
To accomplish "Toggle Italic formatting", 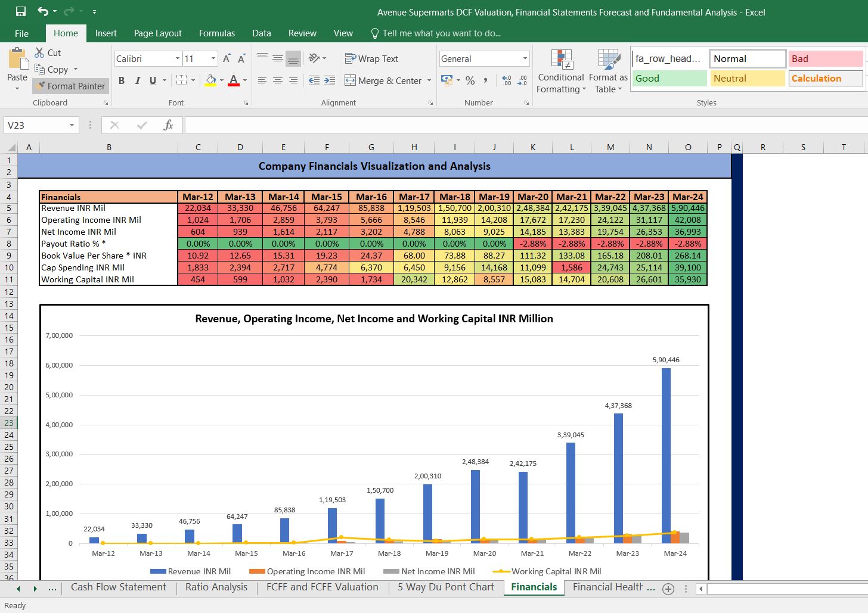I will click(x=138, y=80).
